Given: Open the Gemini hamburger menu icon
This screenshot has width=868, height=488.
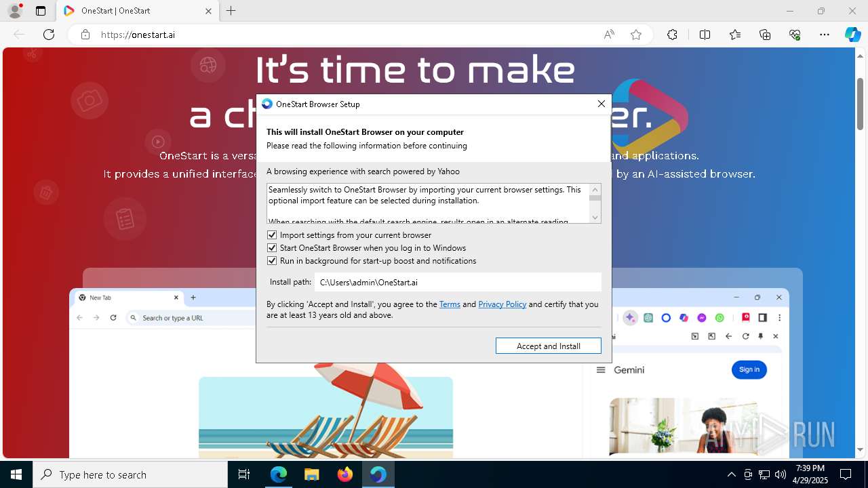Looking at the screenshot, I should 601,370.
